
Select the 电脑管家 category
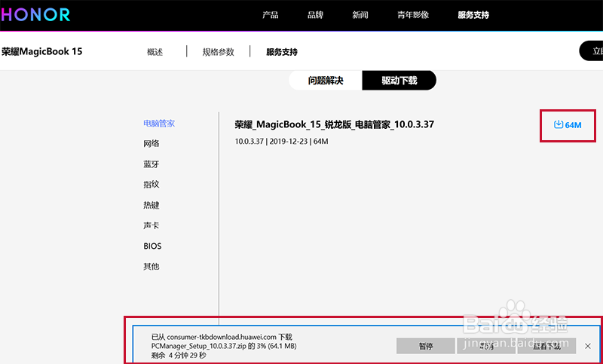(x=159, y=124)
